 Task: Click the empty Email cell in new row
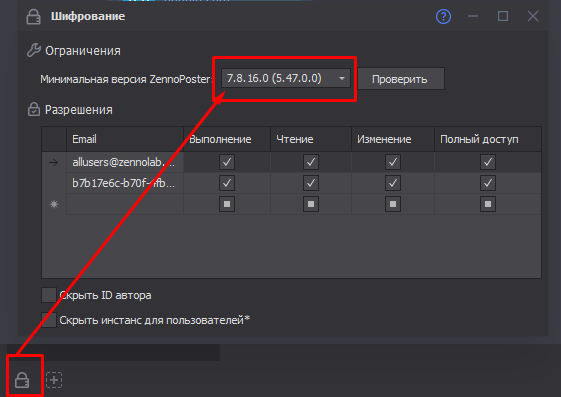[125, 204]
